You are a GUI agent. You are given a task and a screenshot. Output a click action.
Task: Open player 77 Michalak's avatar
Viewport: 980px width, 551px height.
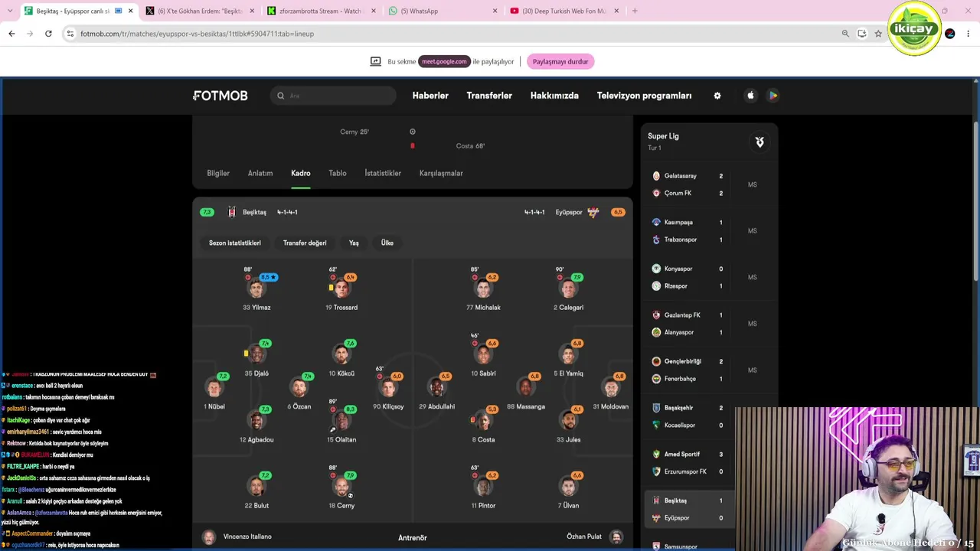point(483,289)
